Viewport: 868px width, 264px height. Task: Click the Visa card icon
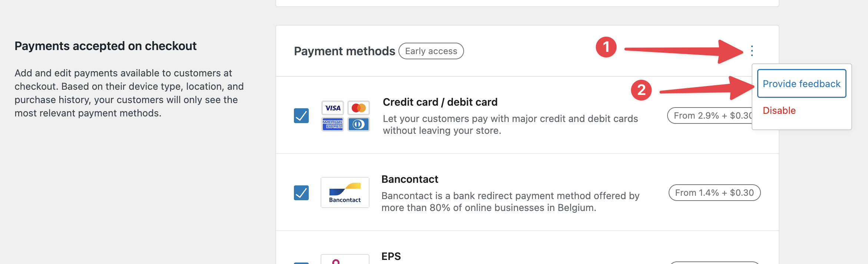[332, 108]
